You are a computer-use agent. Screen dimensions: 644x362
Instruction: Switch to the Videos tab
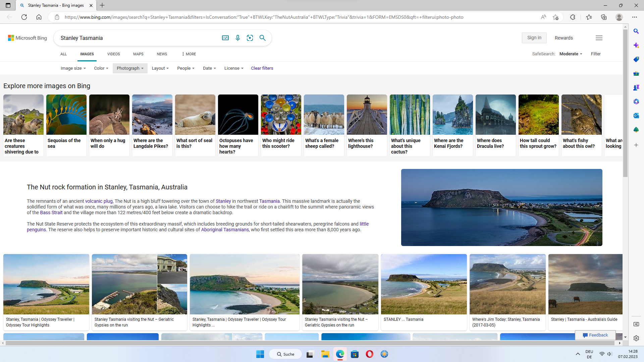113,54
